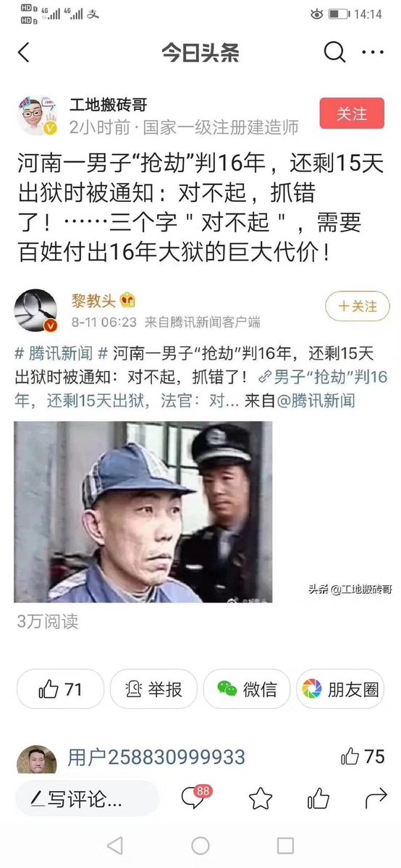
Task: Follow 工地搬砖哥 with red 关注 button
Action: (x=352, y=114)
